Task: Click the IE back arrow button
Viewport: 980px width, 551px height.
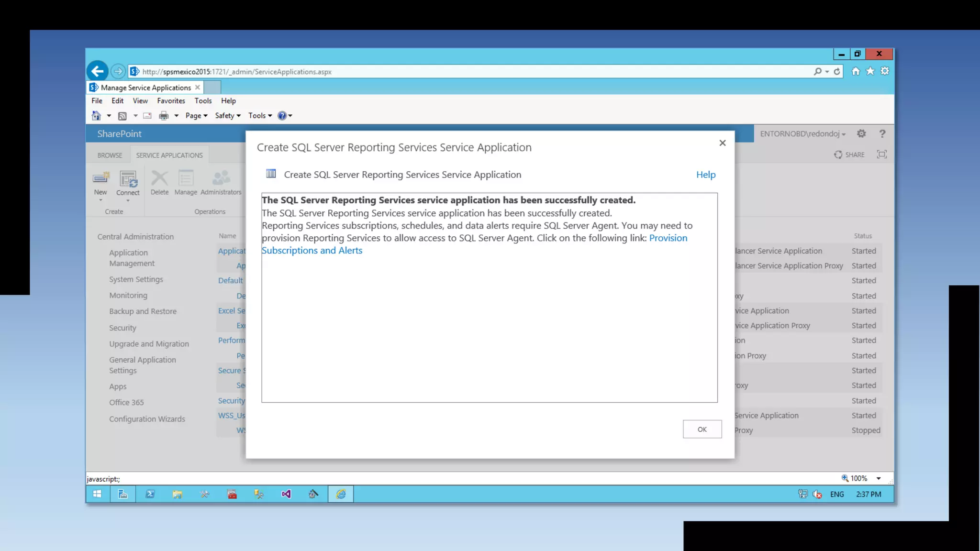Action: (98, 72)
